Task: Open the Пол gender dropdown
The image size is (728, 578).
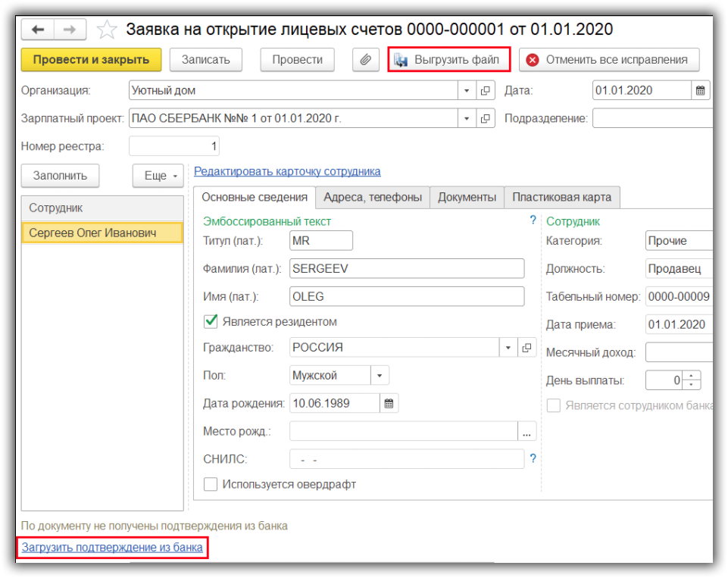Action: click(380, 376)
